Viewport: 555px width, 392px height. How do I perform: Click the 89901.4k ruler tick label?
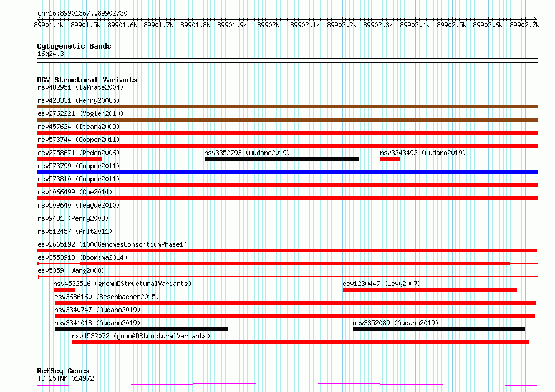point(49,25)
